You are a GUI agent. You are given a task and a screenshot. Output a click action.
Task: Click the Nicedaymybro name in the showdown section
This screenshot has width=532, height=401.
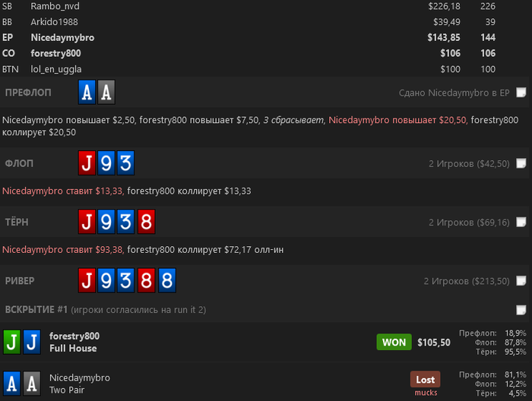point(80,377)
